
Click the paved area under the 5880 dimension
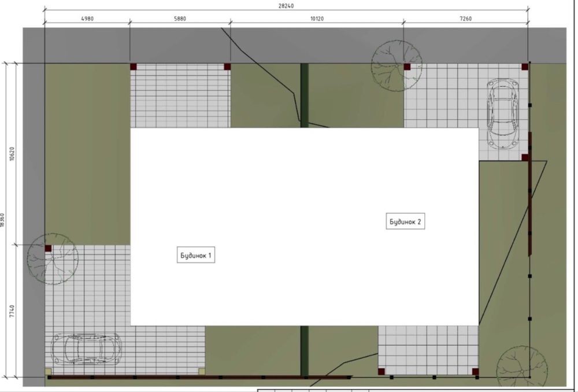tap(180, 96)
